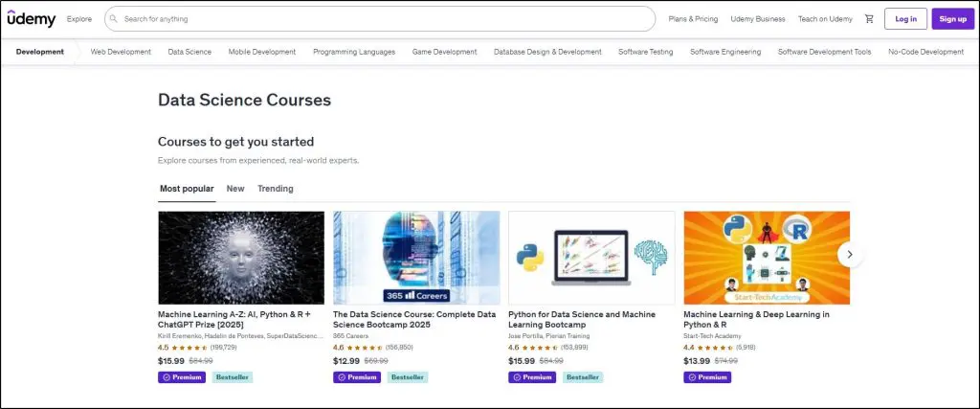Open No-Code Development subcategory

click(925, 52)
